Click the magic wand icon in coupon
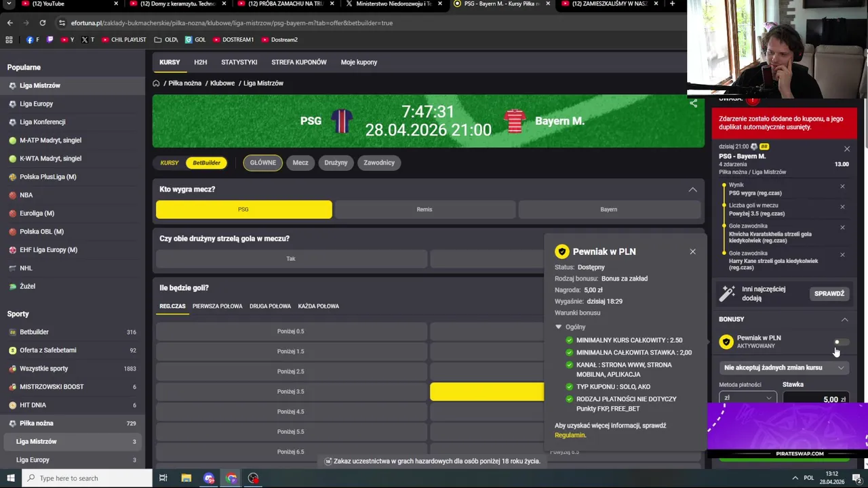This screenshot has width=868, height=488. tap(727, 293)
